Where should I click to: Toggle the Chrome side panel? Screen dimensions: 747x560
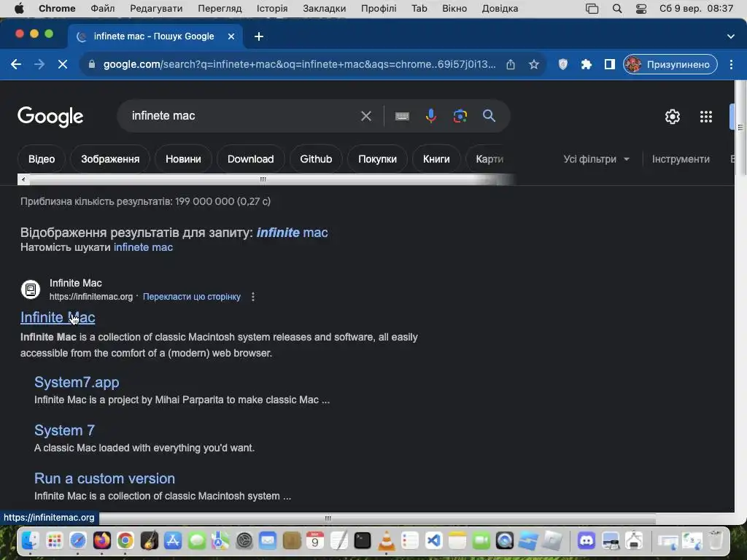pos(609,64)
